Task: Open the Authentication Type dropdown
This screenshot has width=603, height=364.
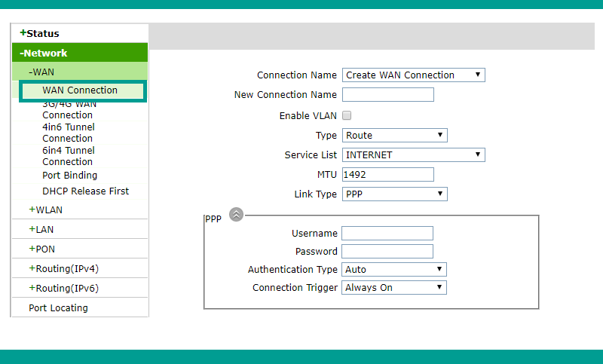Action: pos(393,270)
